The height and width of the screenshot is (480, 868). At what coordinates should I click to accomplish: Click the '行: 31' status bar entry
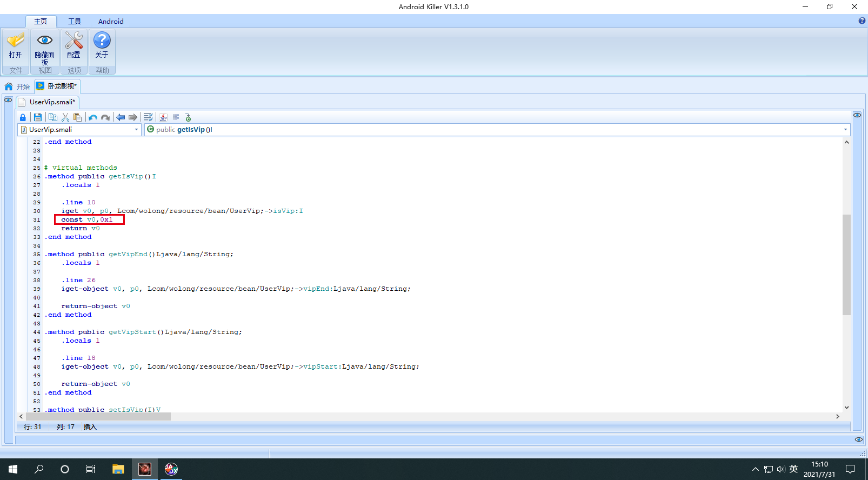(32, 427)
